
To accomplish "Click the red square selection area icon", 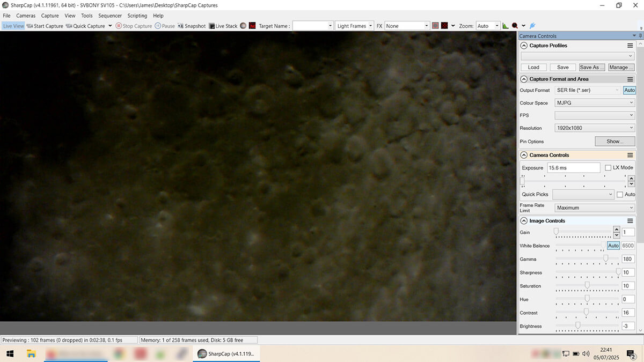I will pos(435,26).
